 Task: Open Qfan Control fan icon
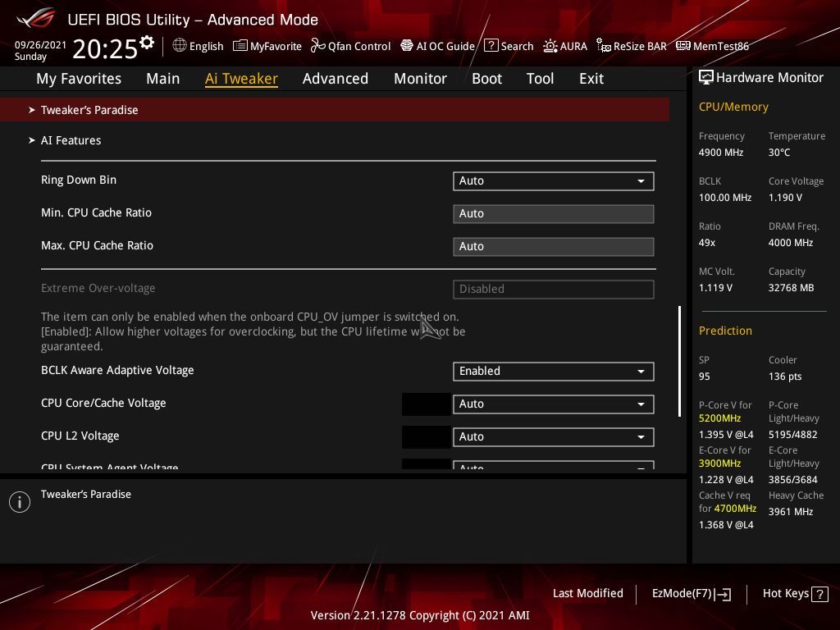(x=317, y=46)
